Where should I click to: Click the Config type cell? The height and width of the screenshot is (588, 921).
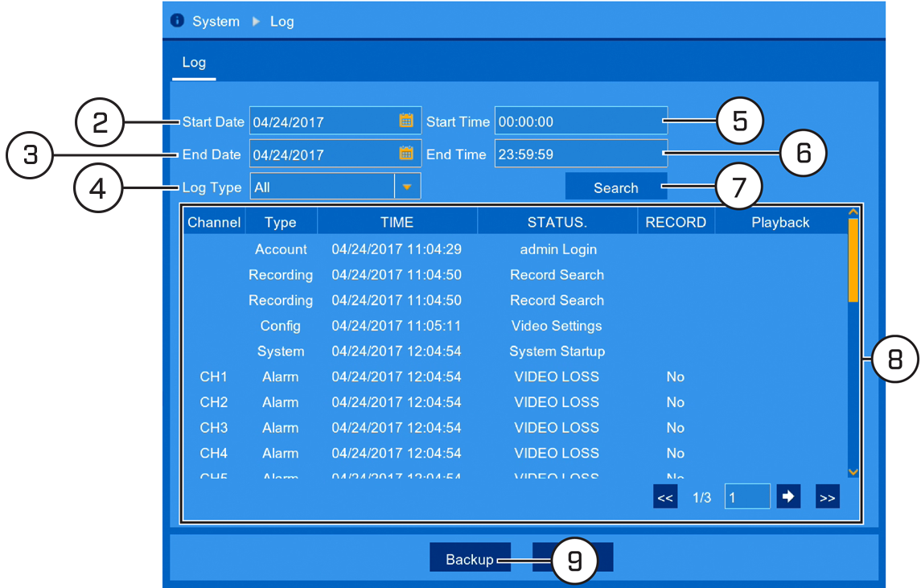pyautogui.click(x=281, y=326)
